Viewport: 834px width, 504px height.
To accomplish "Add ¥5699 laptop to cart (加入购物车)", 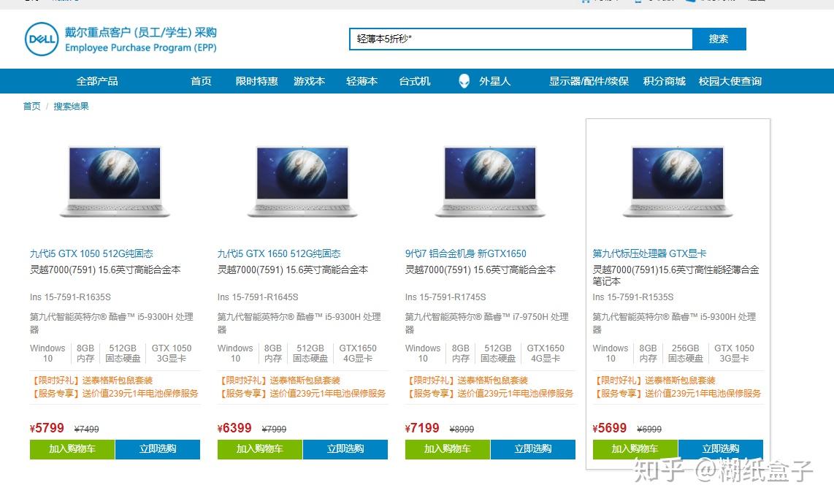I will [x=635, y=449].
